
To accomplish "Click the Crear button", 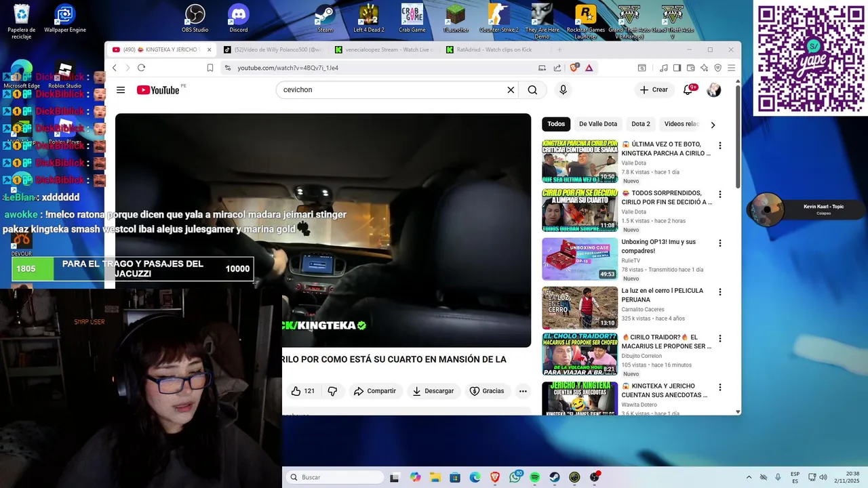I will pyautogui.click(x=654, y=89).
